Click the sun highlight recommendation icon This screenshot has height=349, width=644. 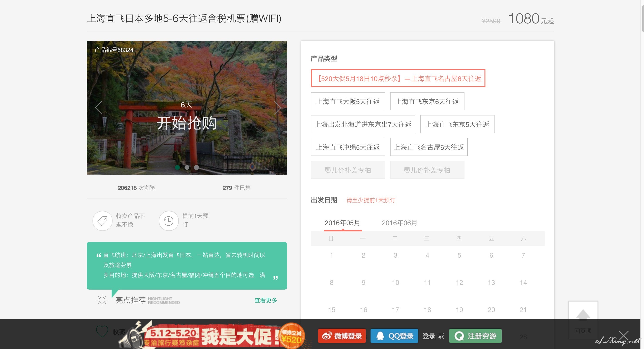102,300
